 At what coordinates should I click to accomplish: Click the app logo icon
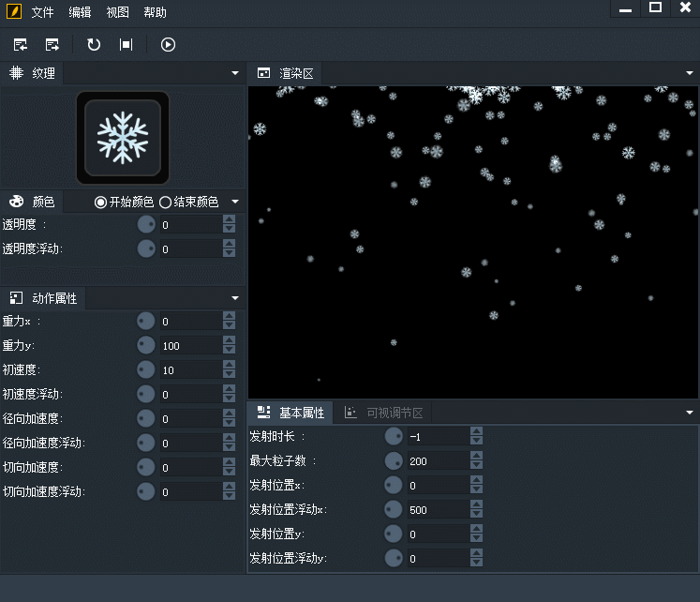pos(14,11)
